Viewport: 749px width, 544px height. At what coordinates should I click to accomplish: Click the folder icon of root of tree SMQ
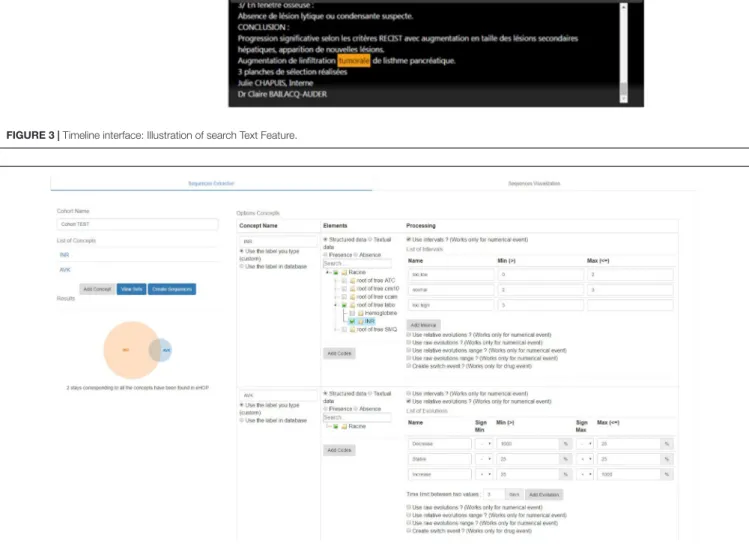353,330
